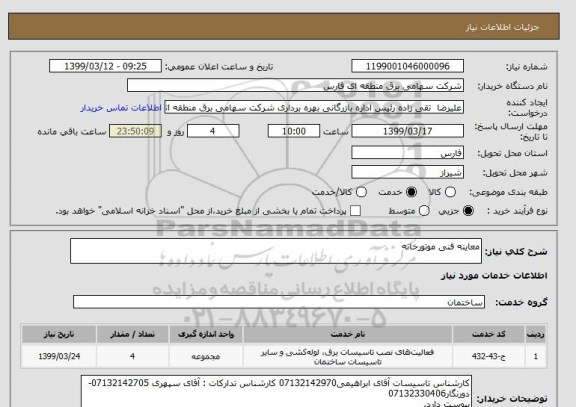The image size is (576, 407).
Task: Click the delivery province field فارس
Action: pos(407,153)
